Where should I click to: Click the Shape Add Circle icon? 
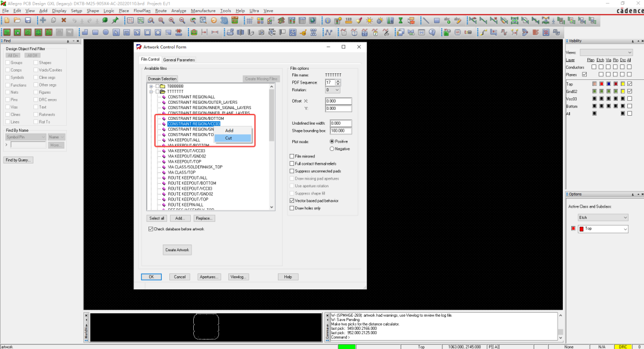click(106, 32)
